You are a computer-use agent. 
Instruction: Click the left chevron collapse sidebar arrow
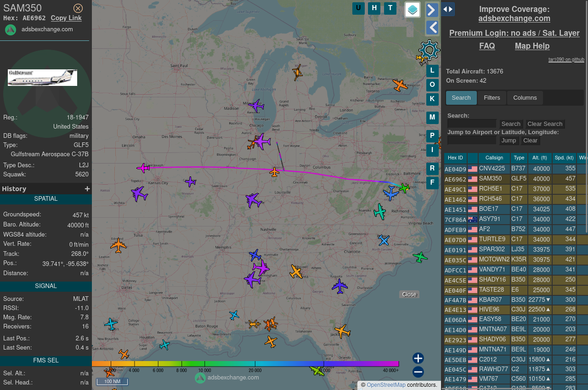click(x=432, y=28)
